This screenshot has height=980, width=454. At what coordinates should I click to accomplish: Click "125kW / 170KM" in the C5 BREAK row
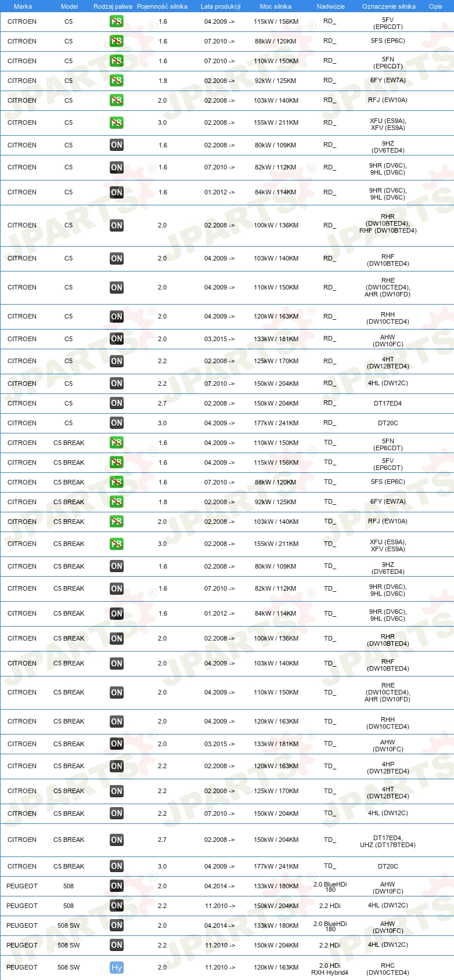pyautogui.click(x=276, y=791)
